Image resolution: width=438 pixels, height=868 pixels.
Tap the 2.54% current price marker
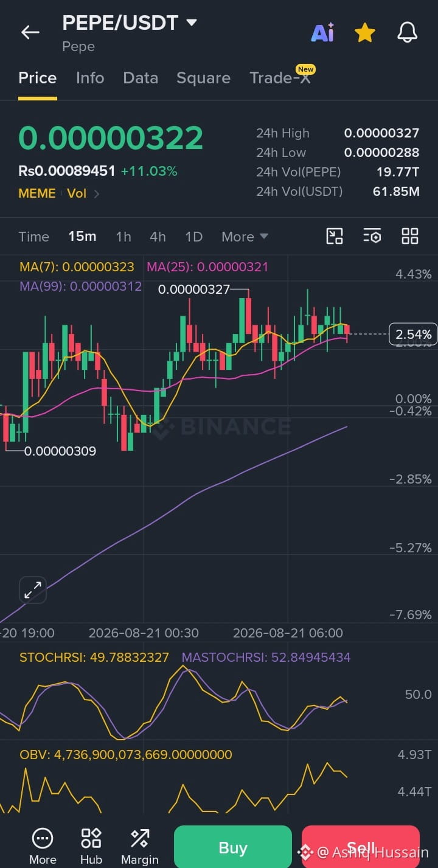pos(413,335)
